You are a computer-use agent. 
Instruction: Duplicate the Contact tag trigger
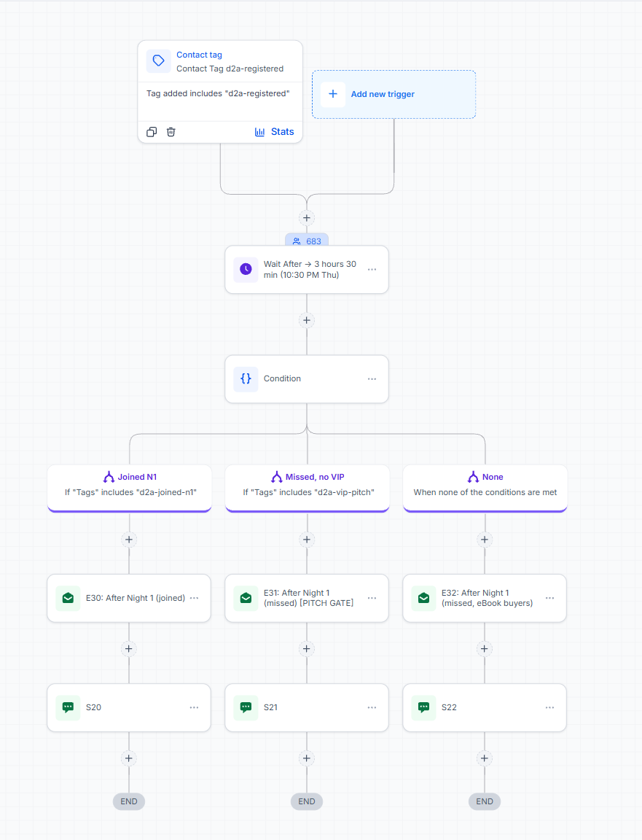tap(152, 132)
